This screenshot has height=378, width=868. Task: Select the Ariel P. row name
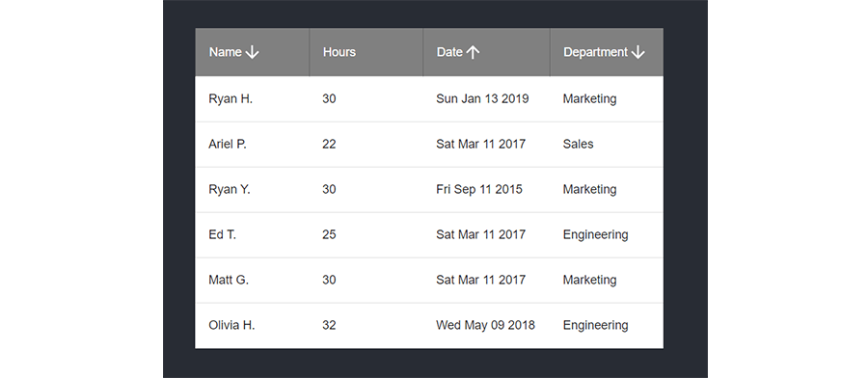tap(228, 145)
